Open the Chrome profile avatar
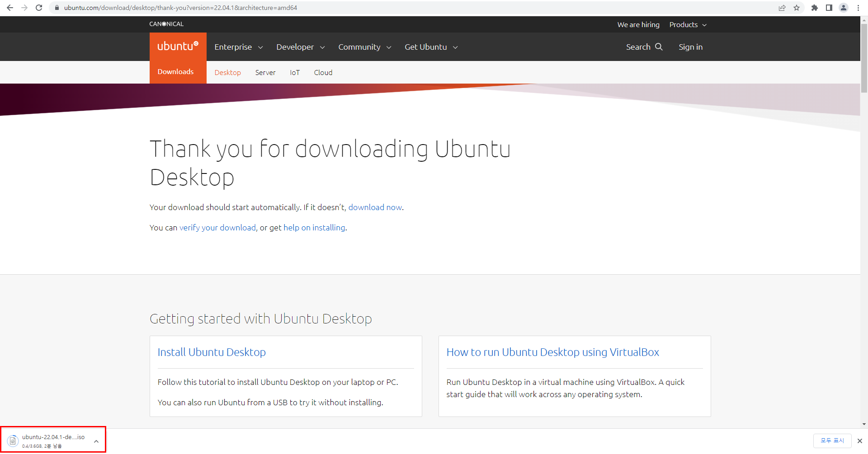Screen dimensions: 868x454 pos(844,8)
